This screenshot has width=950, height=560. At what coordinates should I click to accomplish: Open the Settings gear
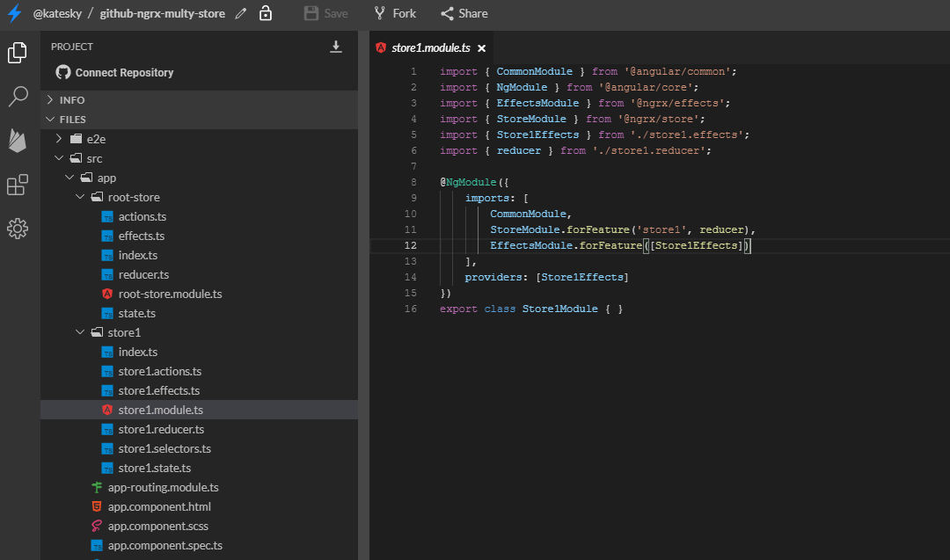(18, 229)
